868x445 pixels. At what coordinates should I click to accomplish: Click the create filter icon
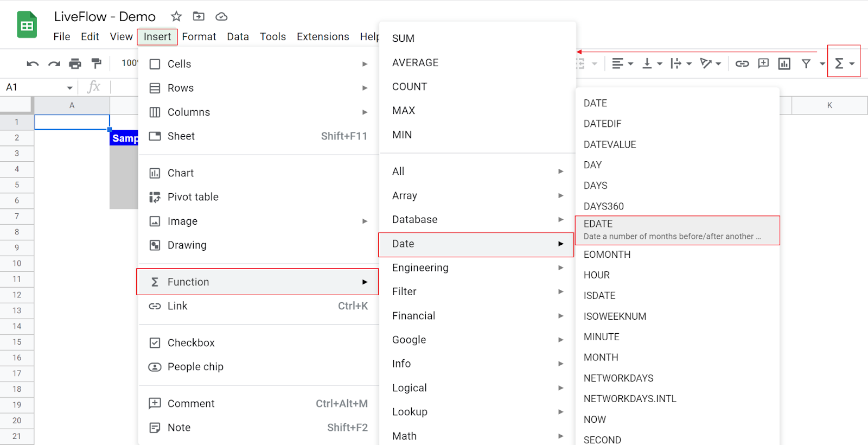pyautogui.click(x=806, y=63)
